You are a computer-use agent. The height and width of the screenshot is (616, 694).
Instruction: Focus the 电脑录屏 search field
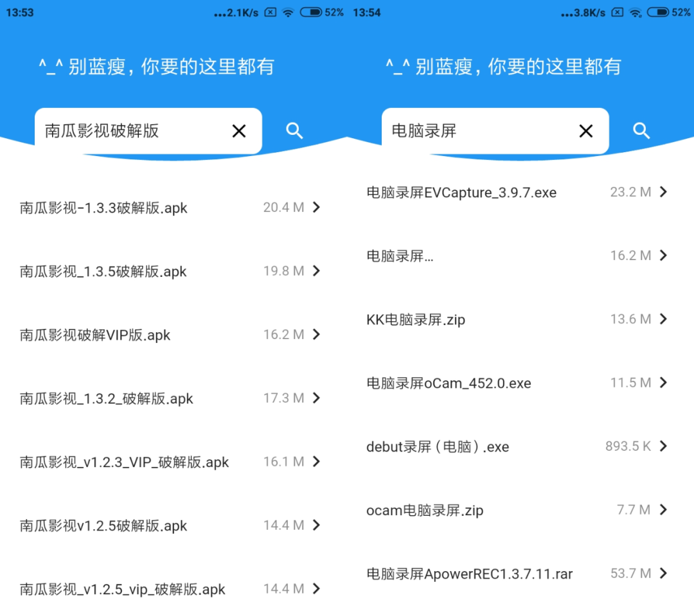tap(495, 131)
